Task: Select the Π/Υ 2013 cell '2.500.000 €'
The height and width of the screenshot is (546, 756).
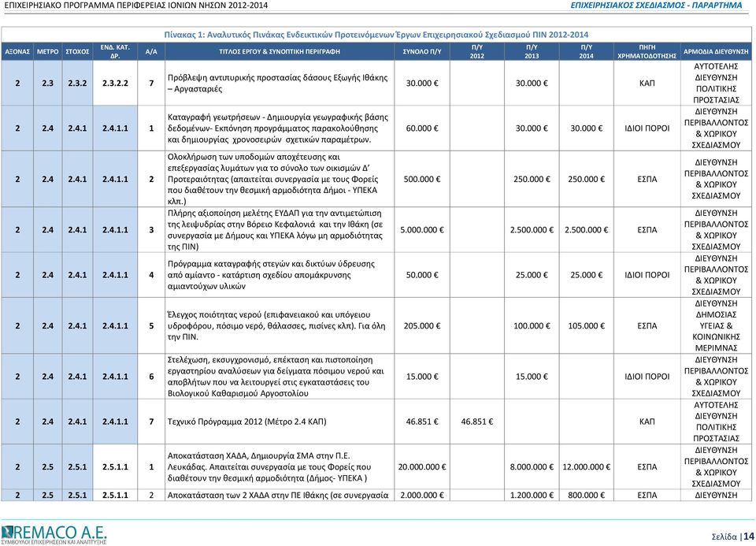Action: 532,230
